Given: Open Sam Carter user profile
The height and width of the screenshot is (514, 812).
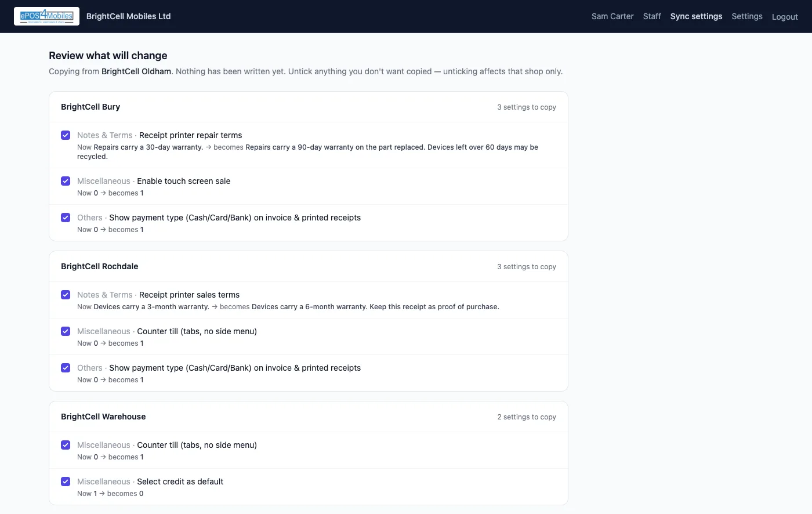Looking at the screenshot, I should click(612, 16).
